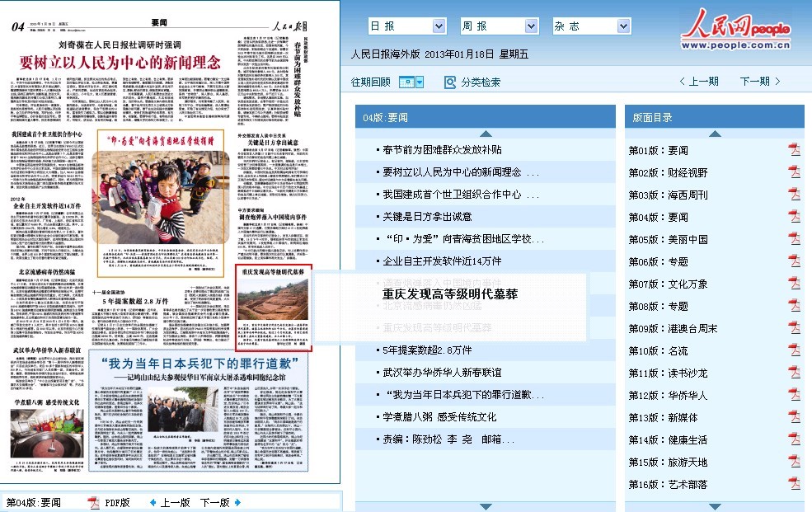Click up arrow in 版面目录 panel
This screenshot has height=512, width=812.
[x=715, y=134]
